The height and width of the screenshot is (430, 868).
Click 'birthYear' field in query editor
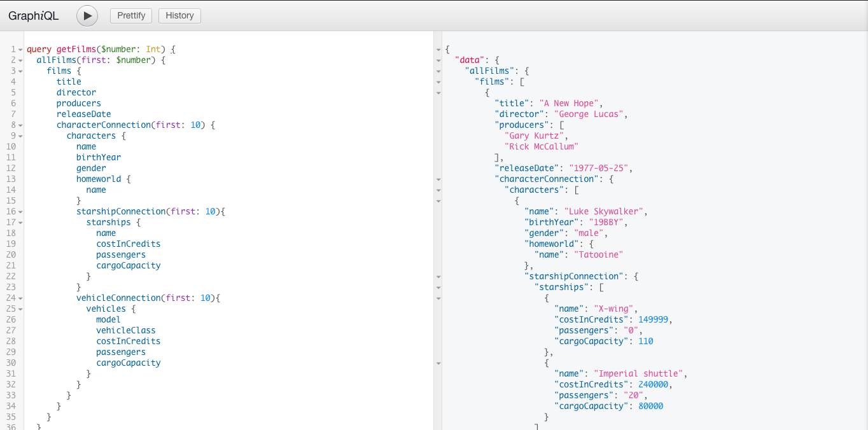99,157
